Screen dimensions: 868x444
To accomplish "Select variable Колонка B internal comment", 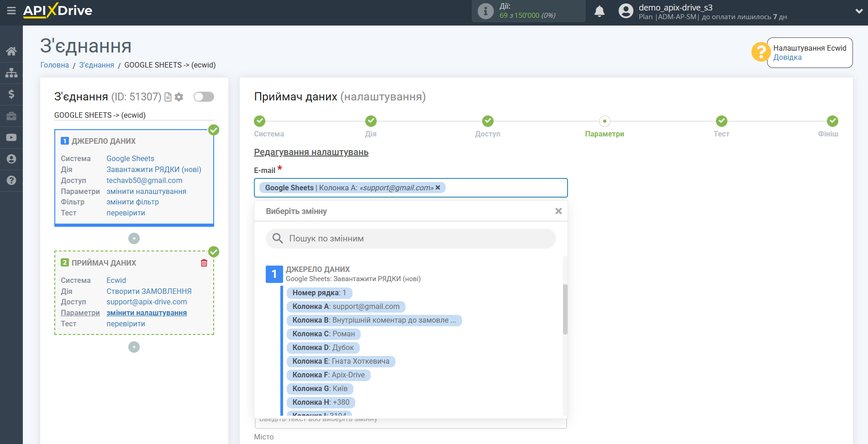I will (x=374, y=320).
